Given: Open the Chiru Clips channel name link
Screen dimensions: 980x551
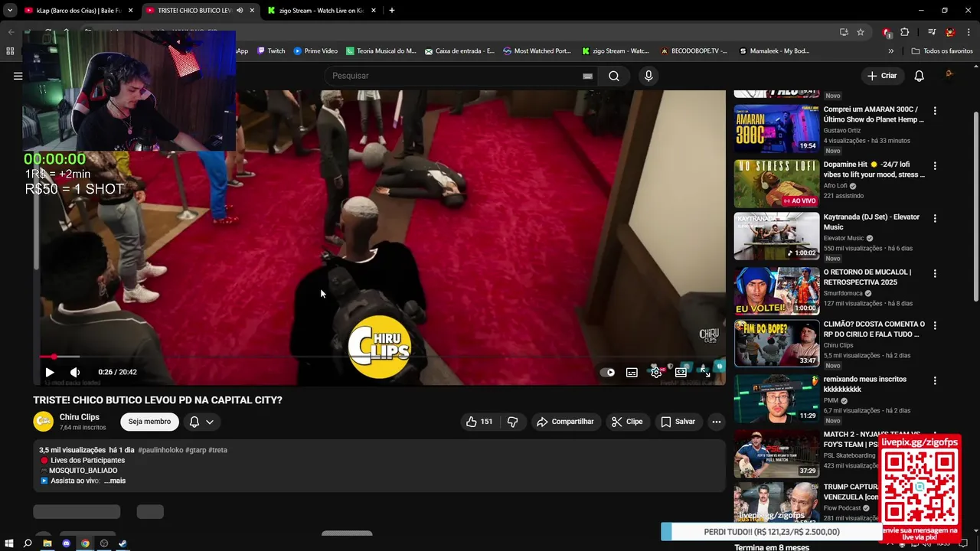Looking at the screenshot, I should [x=80, y=417].
